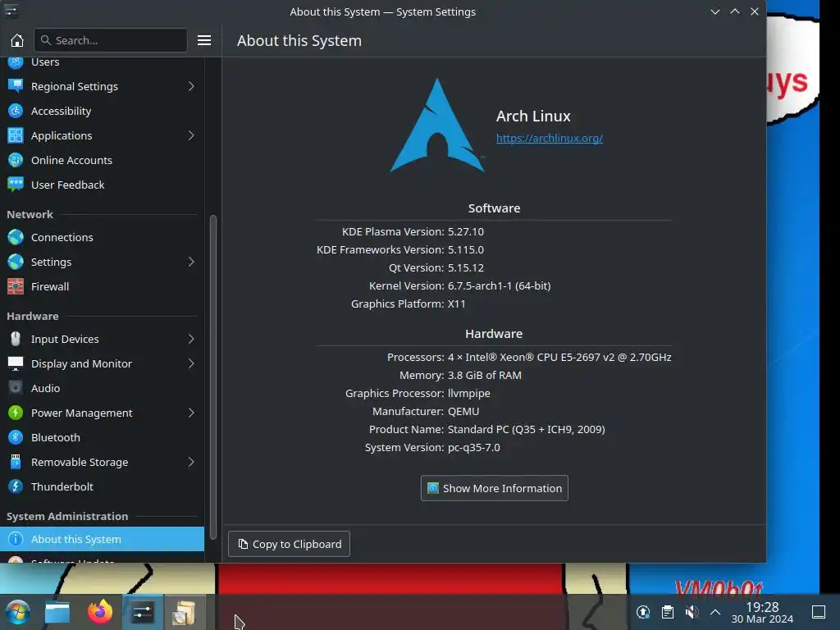Open the User Feedback icon
Image resolution: width=840 pixels, height=630 pixels.
tap(16, 185)
